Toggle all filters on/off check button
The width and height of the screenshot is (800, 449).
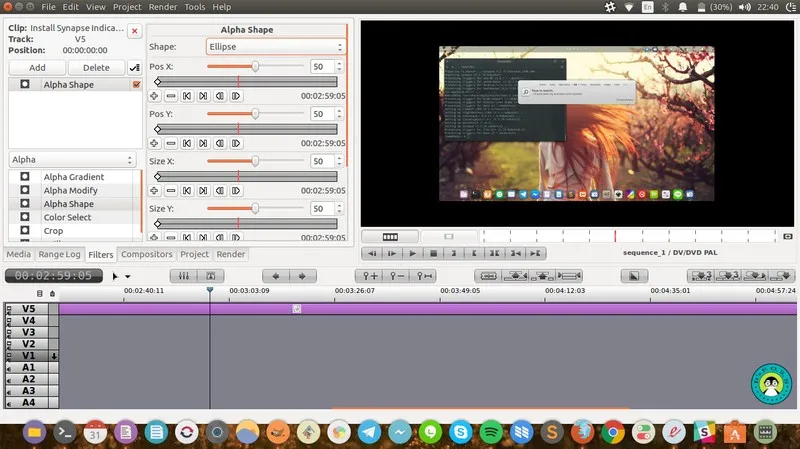(135, 68)
